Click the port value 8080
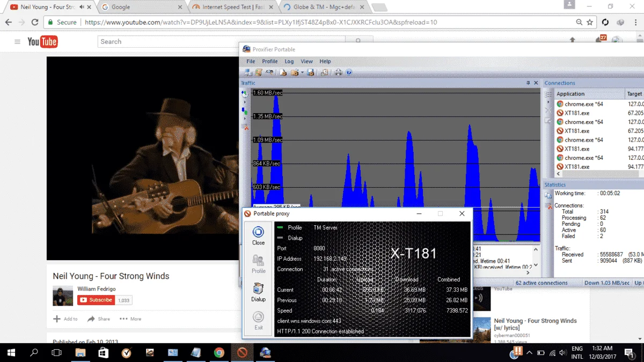Screen dimensions: 644x362 coord(319,248)
